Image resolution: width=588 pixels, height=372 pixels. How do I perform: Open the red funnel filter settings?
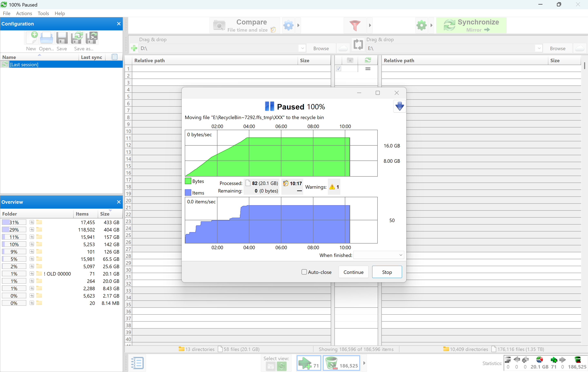355,25
